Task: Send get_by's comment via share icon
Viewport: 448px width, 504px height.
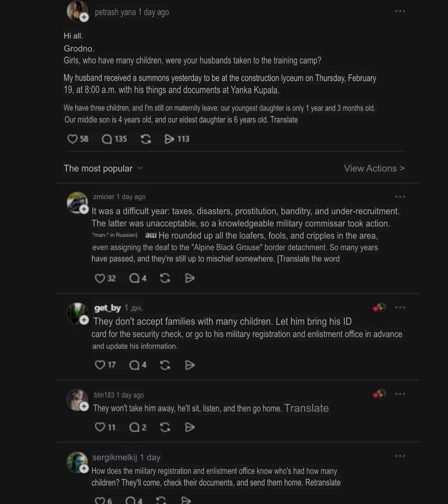Action: coord(189,365)
